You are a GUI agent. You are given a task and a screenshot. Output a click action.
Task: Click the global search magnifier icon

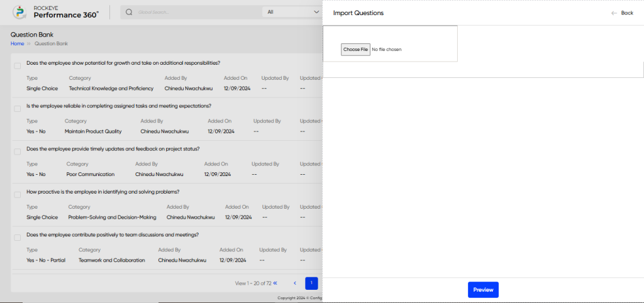tap(129, 13)
